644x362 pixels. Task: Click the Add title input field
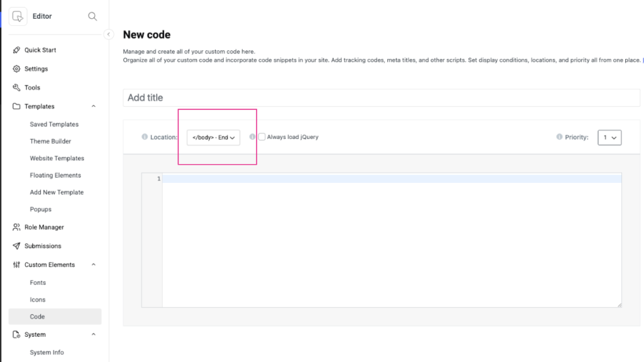pos(382,97)
